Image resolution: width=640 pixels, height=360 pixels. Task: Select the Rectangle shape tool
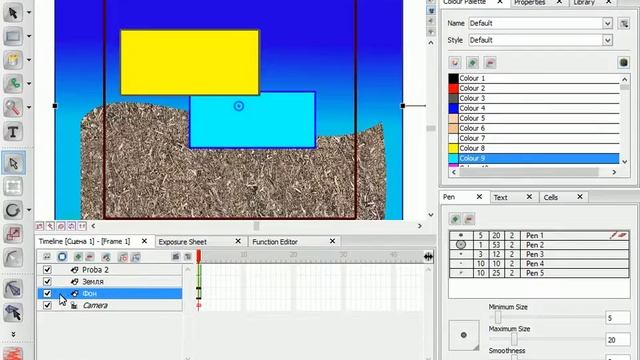[13, 36]
